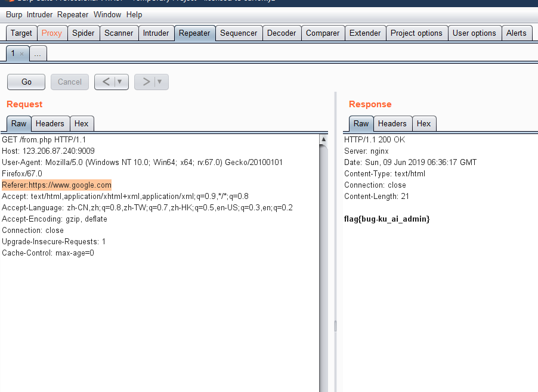Click the highlighted Referer header line
The height and width of the screenshot is (392, 538).
click(x=57, y=185)
